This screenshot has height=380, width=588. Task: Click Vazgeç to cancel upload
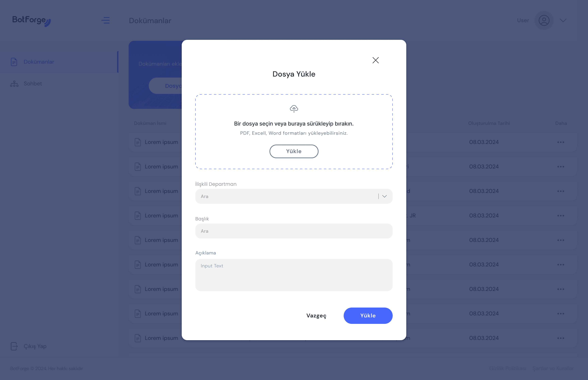(x=316, y=315)
